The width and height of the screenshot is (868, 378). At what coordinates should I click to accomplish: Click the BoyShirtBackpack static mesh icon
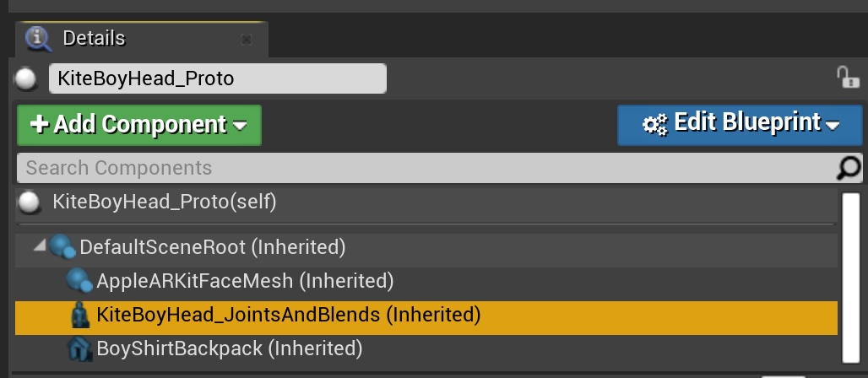coord(79,349)
